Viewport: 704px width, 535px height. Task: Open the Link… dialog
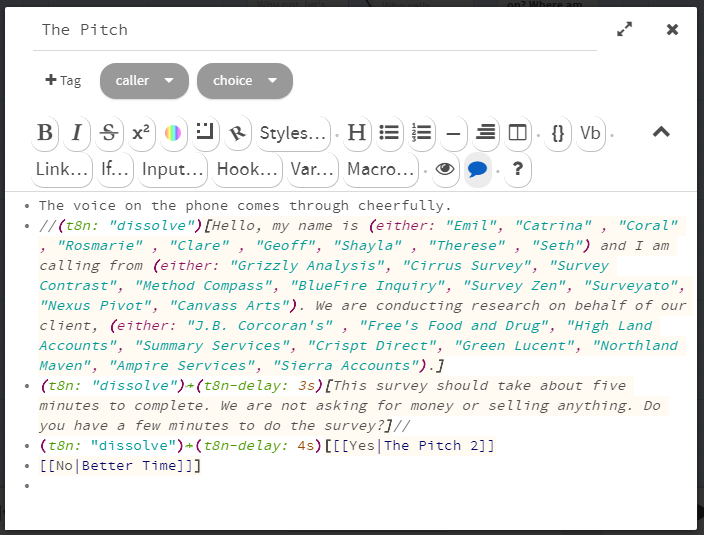(62, 170)
